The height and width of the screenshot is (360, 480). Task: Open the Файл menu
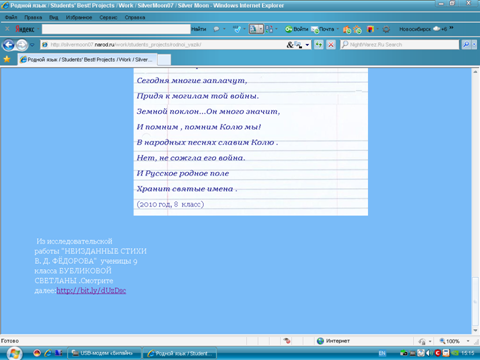[11, 17]
